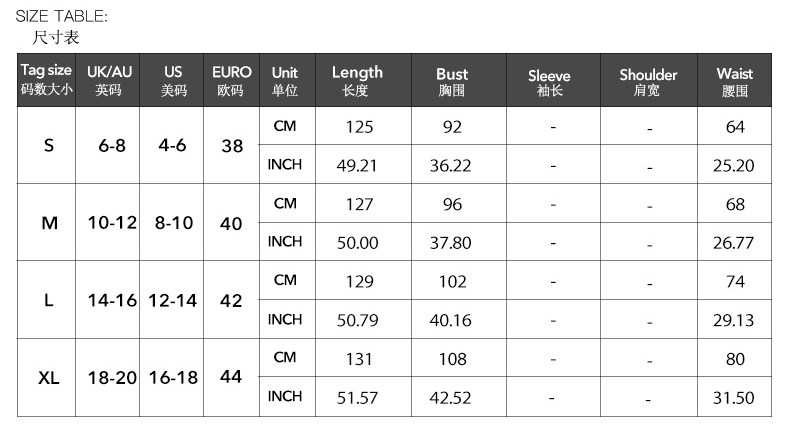Click the SIZE TABLE title text
The height and width of the screenshot is (424, 790).
pos(61,16)
